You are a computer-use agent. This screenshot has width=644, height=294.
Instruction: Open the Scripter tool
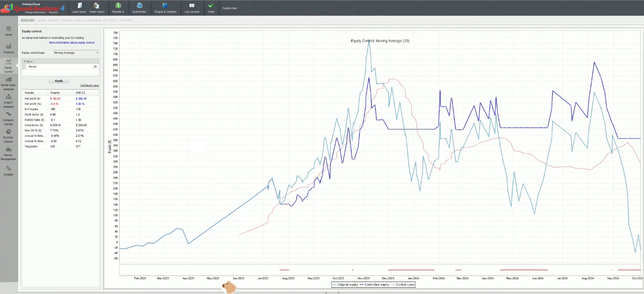pyautogui.click(x=9, y=171)
